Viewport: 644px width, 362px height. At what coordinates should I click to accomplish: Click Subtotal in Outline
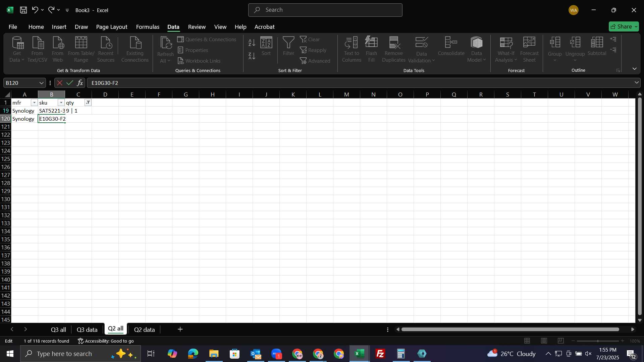click(x=597, y=46)
